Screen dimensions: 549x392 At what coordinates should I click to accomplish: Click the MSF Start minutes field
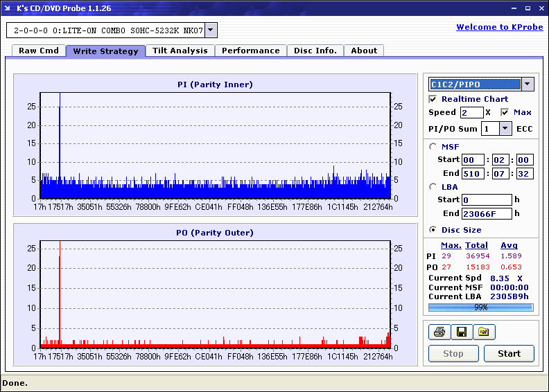[473, 160]
